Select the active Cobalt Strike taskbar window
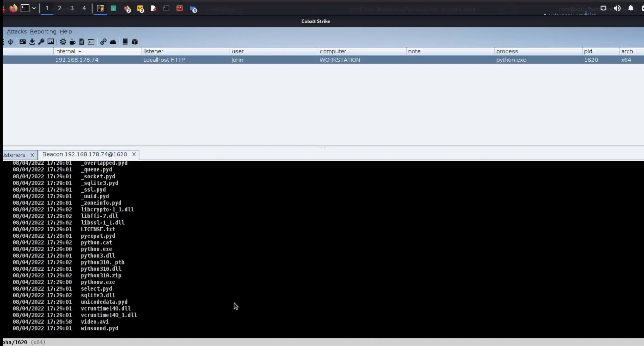This screenshot has height=346, width=644. coord(100,8)
